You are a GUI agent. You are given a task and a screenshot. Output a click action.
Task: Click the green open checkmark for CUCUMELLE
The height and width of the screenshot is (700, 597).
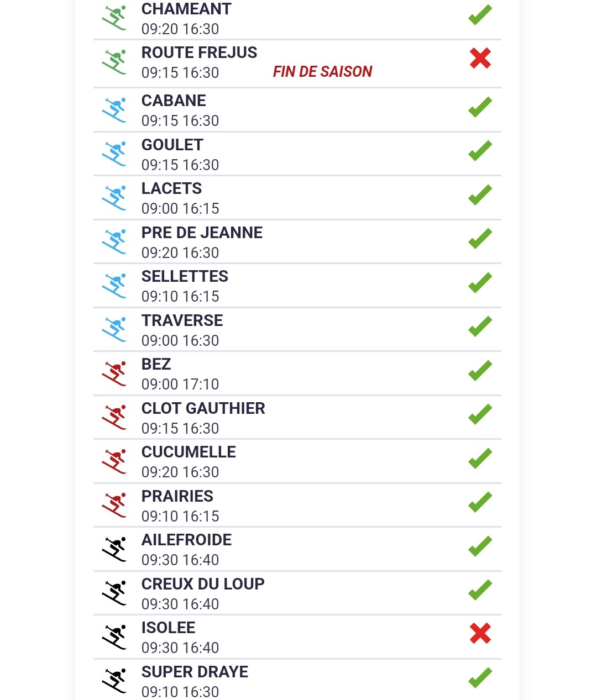[x=480, y=459]
